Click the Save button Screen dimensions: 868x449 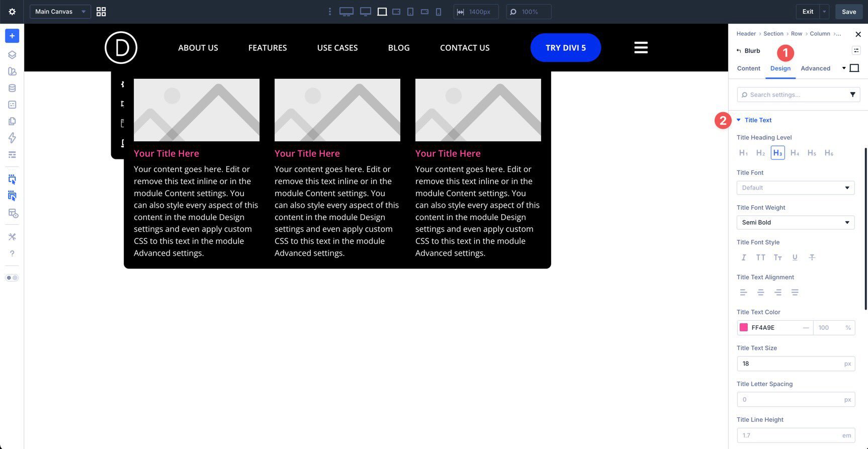click(849, 12)
